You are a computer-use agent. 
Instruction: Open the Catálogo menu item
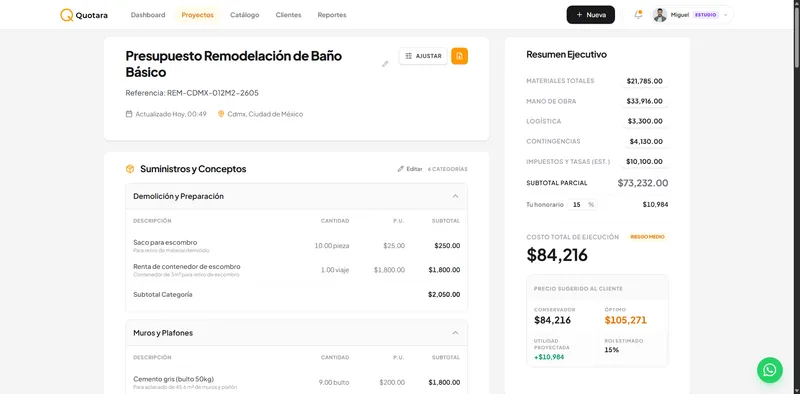point(244,15)
